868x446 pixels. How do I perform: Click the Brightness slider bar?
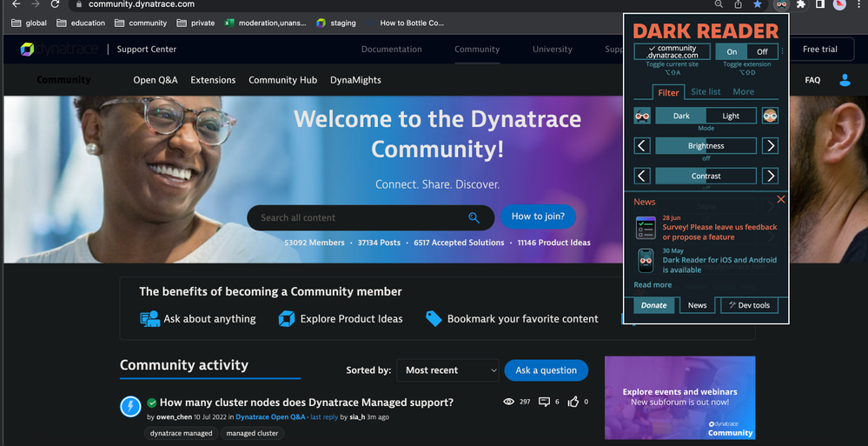[706, 146]
